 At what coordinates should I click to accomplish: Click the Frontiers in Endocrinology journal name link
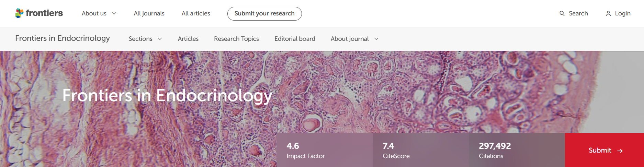pos(63,38)
